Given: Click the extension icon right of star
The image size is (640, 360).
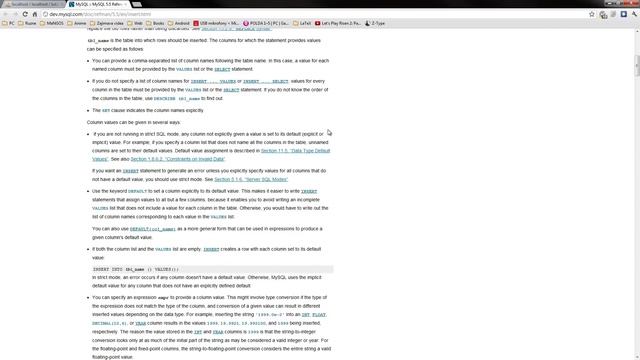Looking at the screenshot, I should (x=603, y=15).
